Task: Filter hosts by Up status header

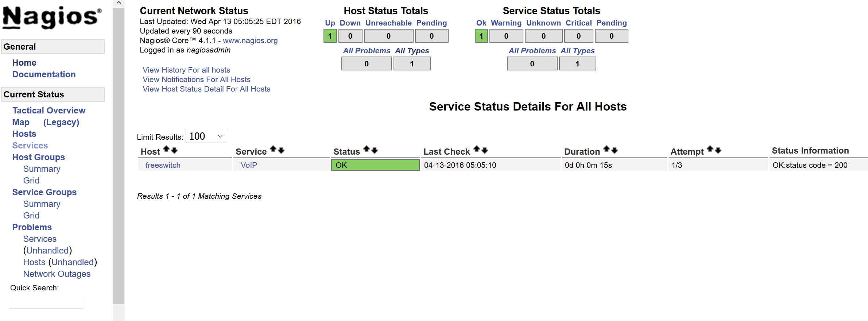Action: 330,23
